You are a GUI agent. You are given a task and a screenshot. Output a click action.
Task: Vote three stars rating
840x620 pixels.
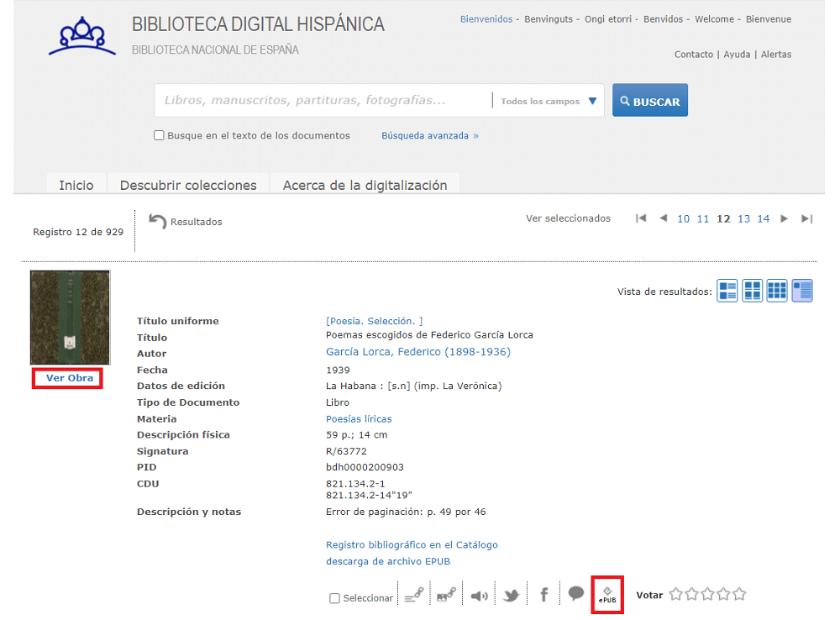(707, 594)
